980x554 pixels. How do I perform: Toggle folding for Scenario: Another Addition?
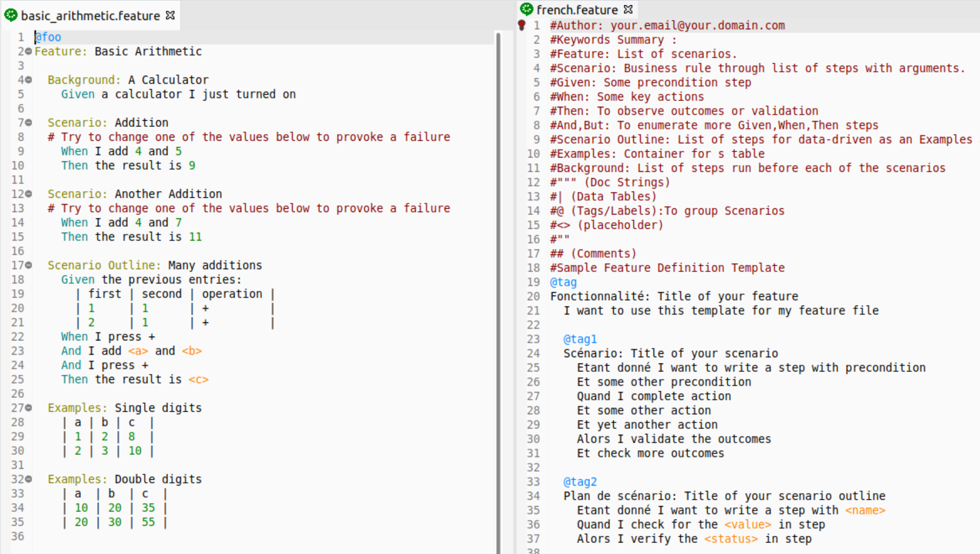coord(28,194)
